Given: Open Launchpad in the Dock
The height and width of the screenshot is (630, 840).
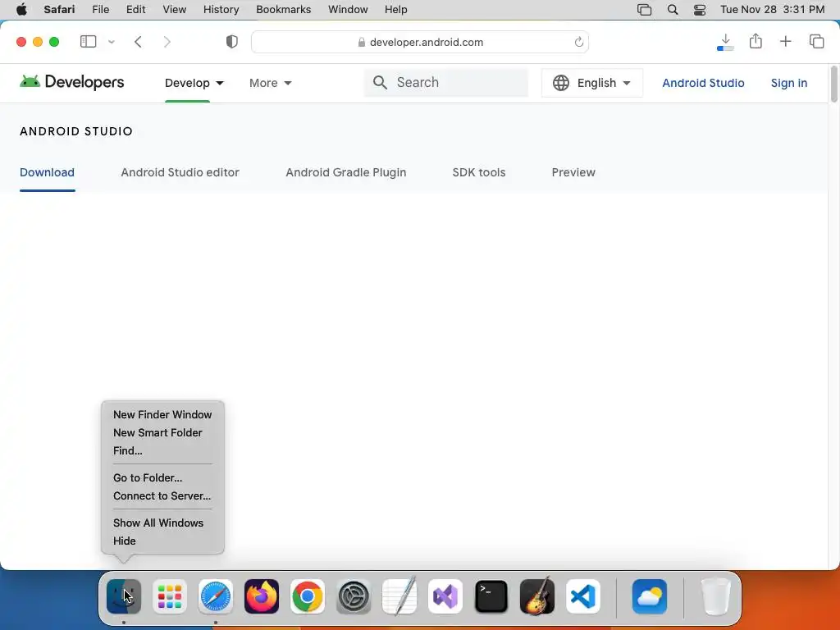Looking at the screenshot, I should [170, 596].
